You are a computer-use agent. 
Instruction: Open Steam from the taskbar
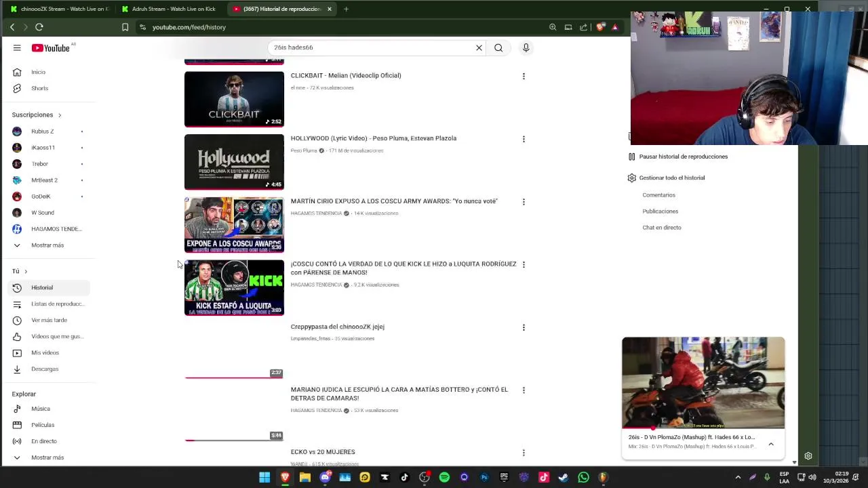pyautogui.click(x=563, y=477)
